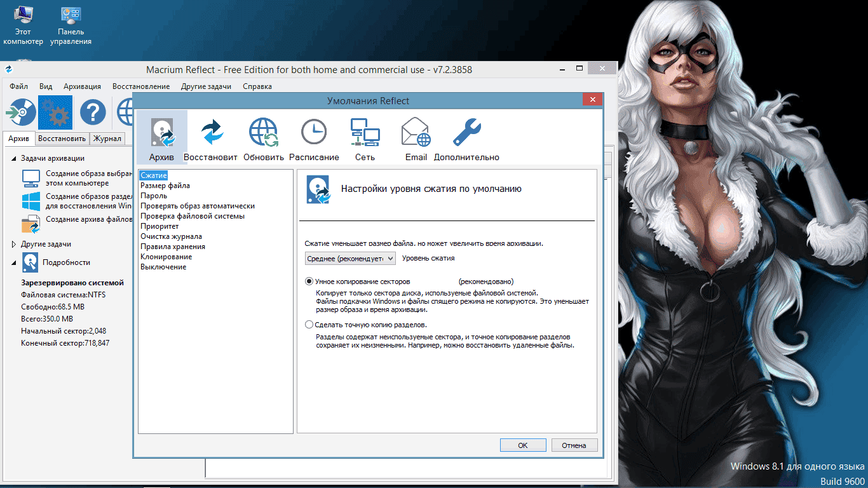
Task: Click the Свободно:68.5 MB detail text
Action: pyautogui.click(x=53, y=307)
